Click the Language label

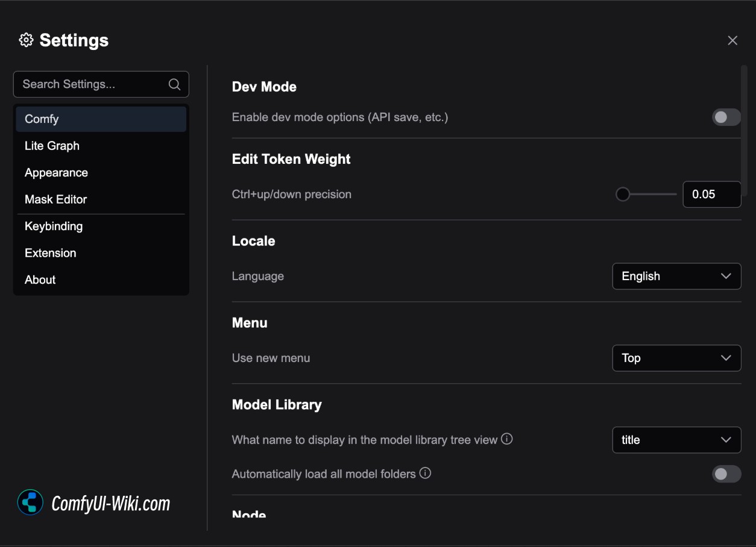click(258, 277)
